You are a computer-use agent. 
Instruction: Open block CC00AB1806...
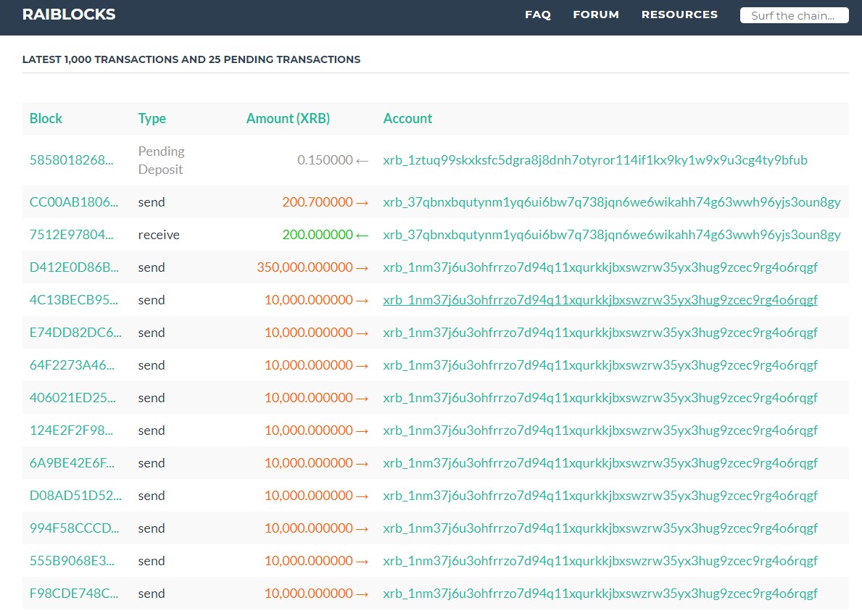tap(74, 201)
